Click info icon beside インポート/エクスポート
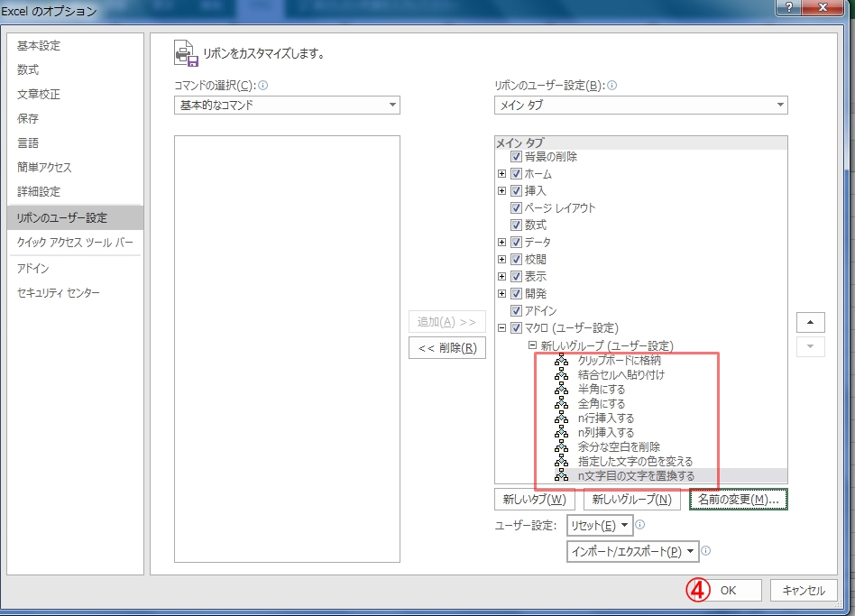The height and width of the screenshot is (616, 855). pos(705,550)
